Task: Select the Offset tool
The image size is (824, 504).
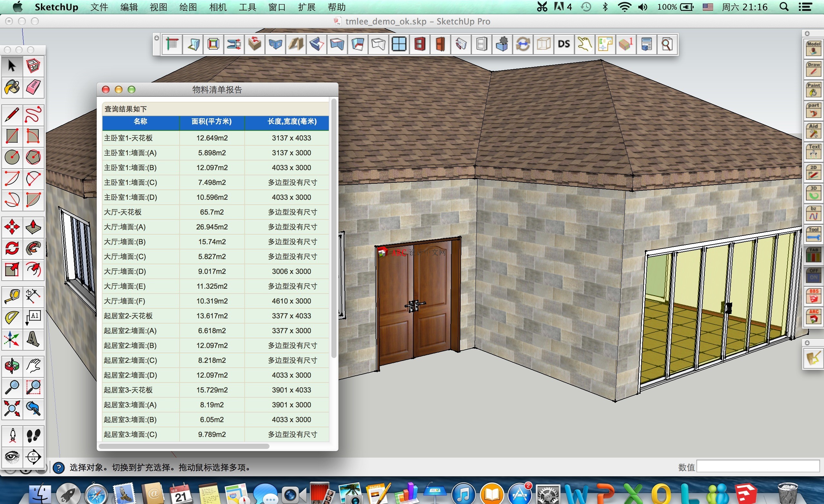Action: tap(33, 269)
